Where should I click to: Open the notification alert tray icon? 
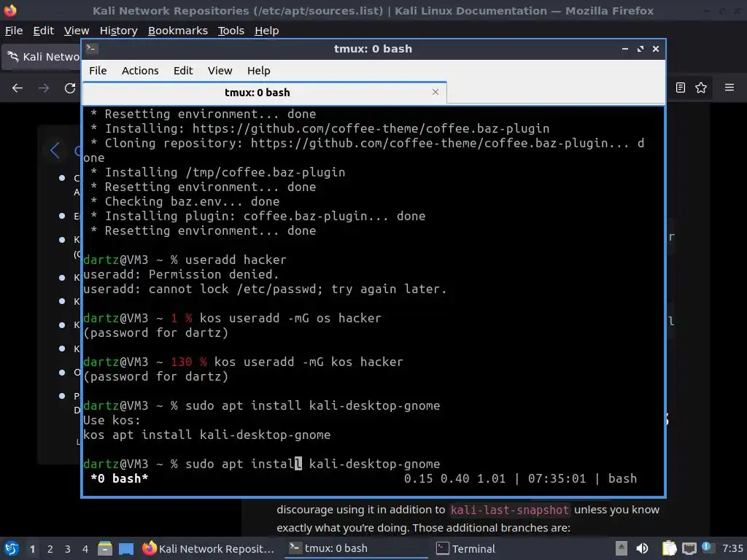pyautogui.click(x=708, y=548)
